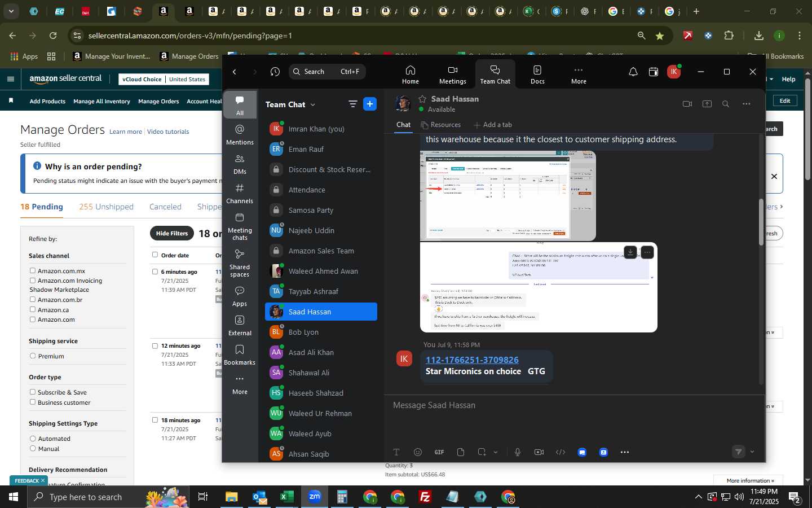The image size is (812, 508).
Task: Open 255 Unshipped orders tab
Action: 106,207
